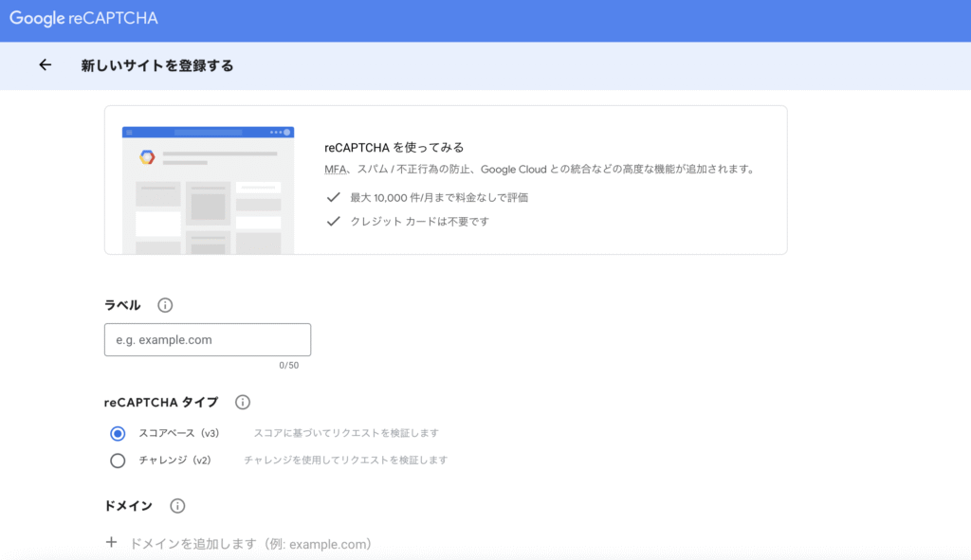Select the チャレンジ (v2) radio button
The image size is (971, 560).
click(118, 461)
